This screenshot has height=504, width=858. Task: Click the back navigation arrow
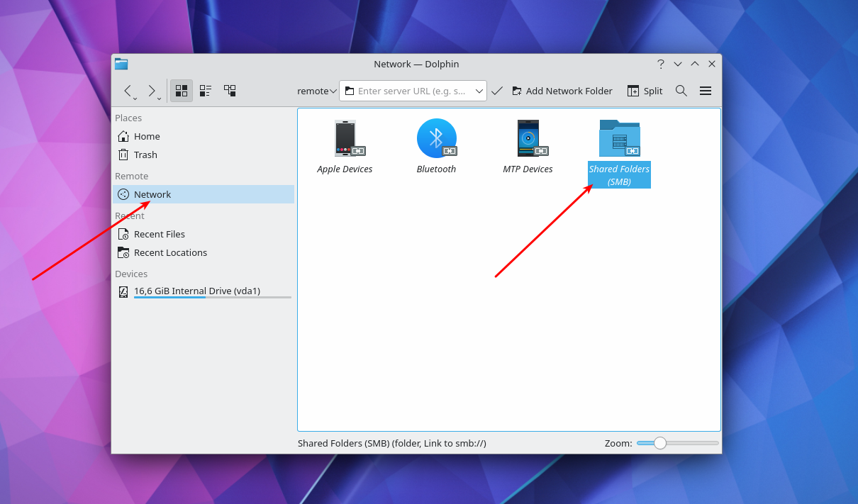(128, 91)
